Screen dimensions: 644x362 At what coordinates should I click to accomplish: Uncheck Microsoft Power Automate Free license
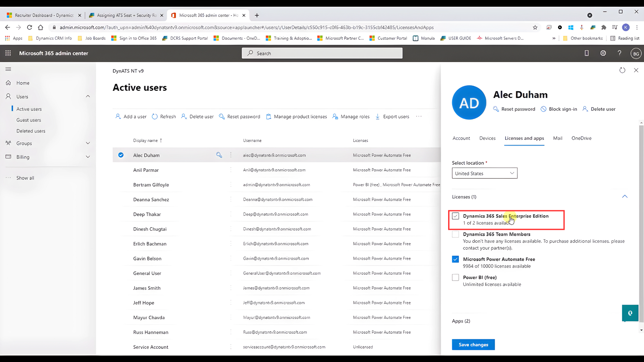click(x=455, y=259)
